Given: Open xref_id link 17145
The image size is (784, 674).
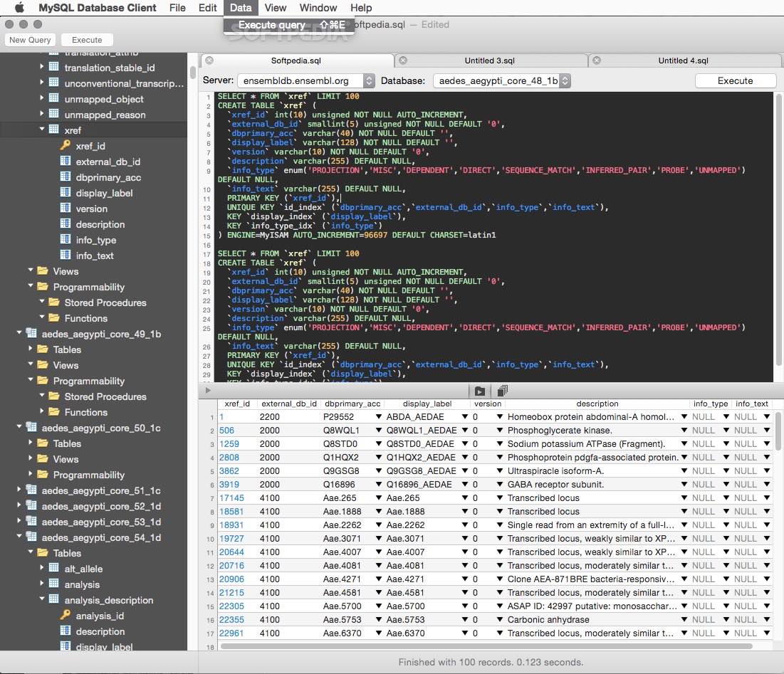Looking at the screenshot, I should (231, 497).
